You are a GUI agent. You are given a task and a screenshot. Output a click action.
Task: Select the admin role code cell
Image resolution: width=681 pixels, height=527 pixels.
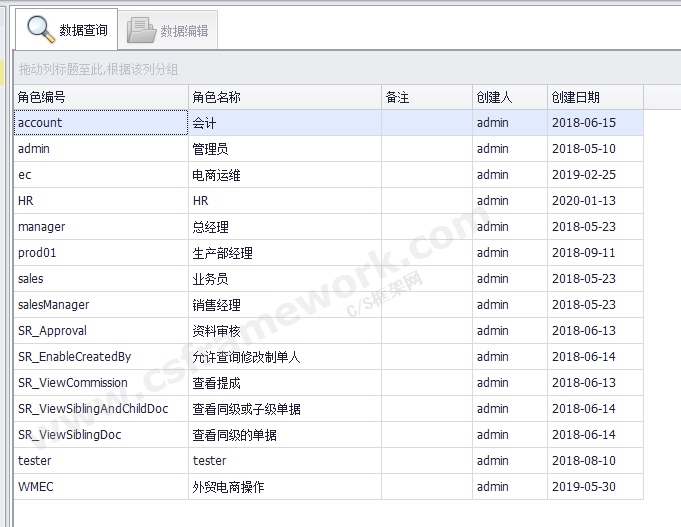101,149
